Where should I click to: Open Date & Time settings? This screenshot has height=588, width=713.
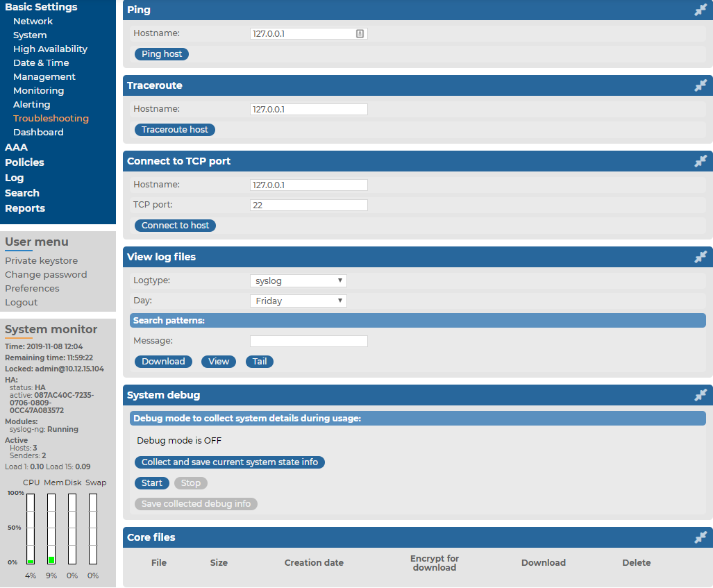(41, 62)
